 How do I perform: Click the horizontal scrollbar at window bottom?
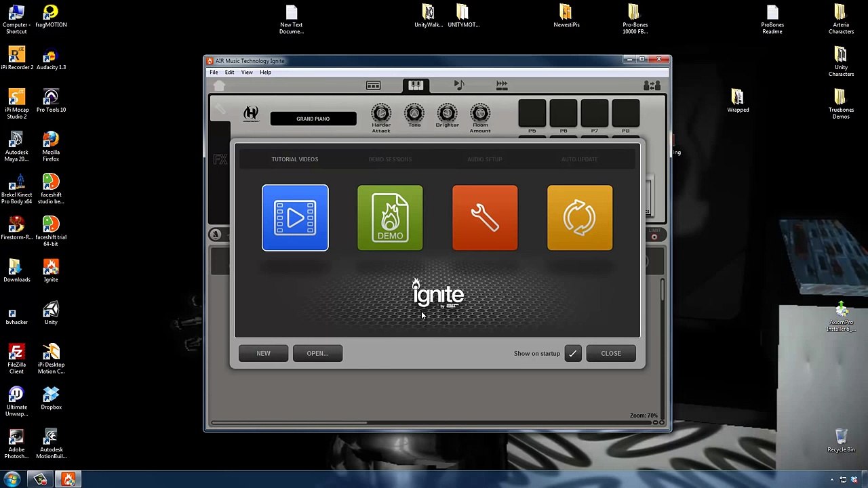(289, 423)
